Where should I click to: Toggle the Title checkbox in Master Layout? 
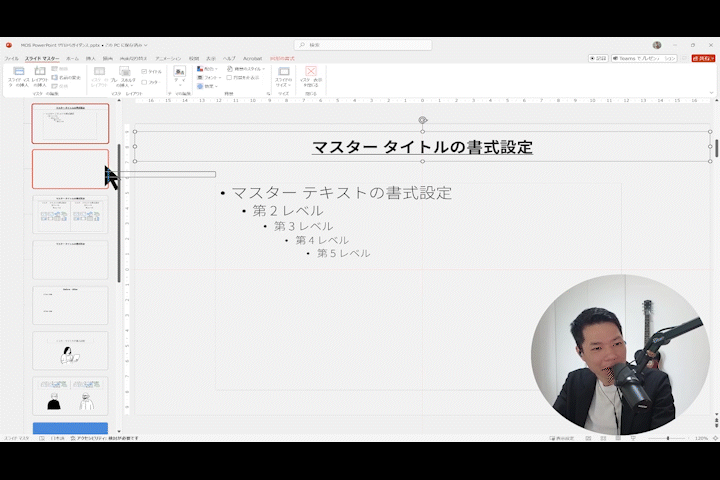[x=144, y=71]
